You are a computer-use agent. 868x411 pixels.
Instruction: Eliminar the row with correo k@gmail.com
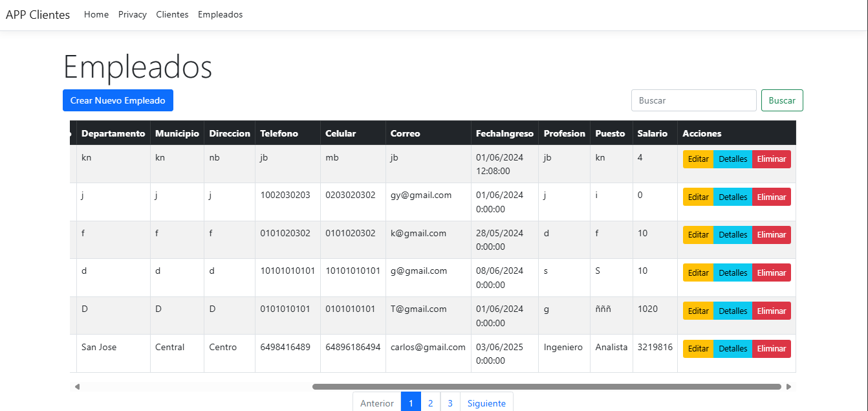[771, 234]
